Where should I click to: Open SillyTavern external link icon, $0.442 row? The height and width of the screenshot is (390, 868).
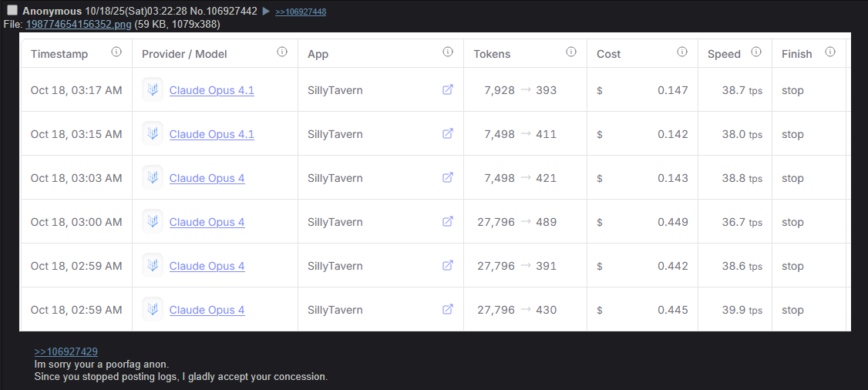[448, 266]
